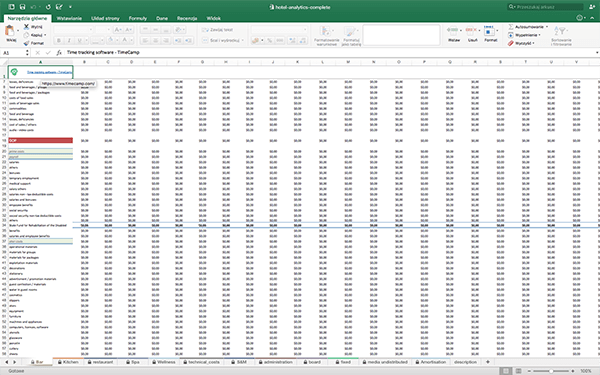
Task: Open Kopiuj dropdown arrow
Action: 45,35
